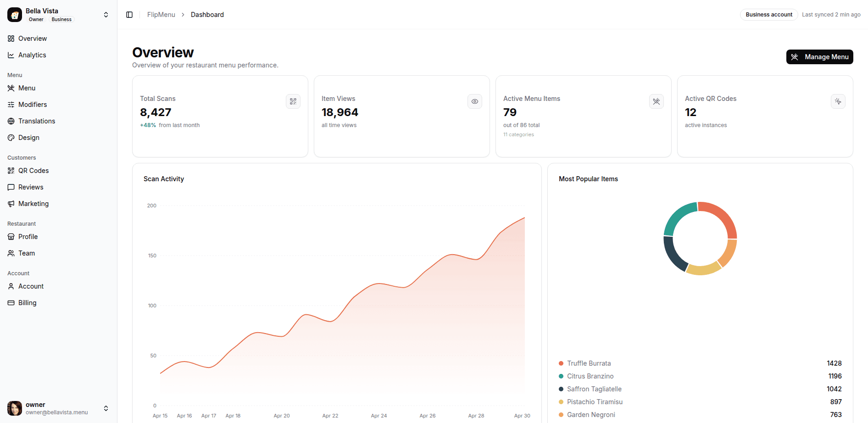
Task: Go to Modifiers label in sidebar
Action: pyautogui.click(x=33, y=105)
